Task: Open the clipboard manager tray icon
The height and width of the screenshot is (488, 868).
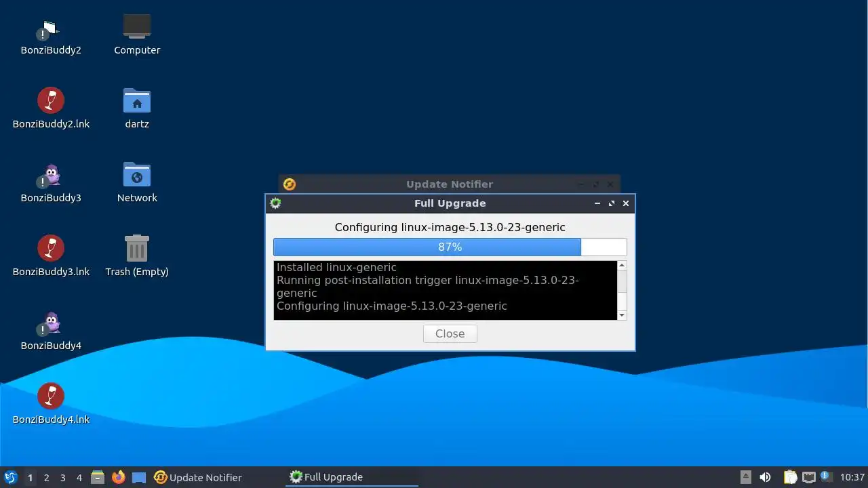Action: point(790,477)
